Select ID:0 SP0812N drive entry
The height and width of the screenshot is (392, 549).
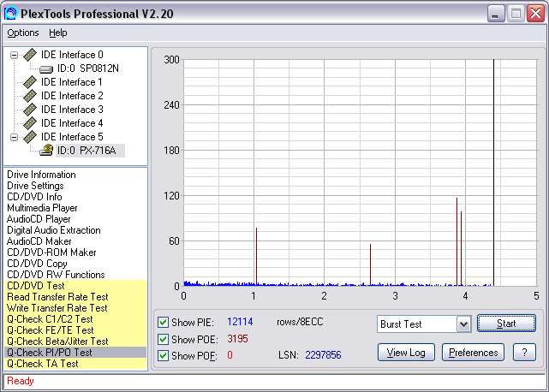click(x=88, y=68)
